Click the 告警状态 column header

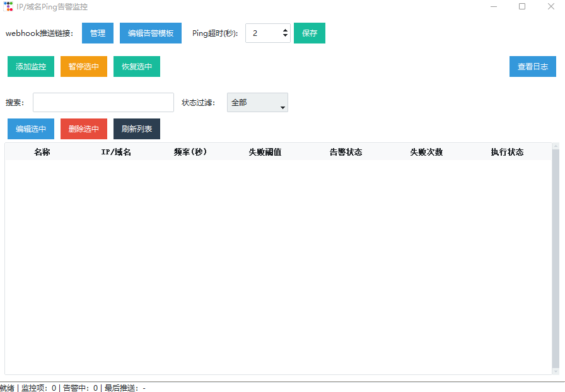click(346, 152)
